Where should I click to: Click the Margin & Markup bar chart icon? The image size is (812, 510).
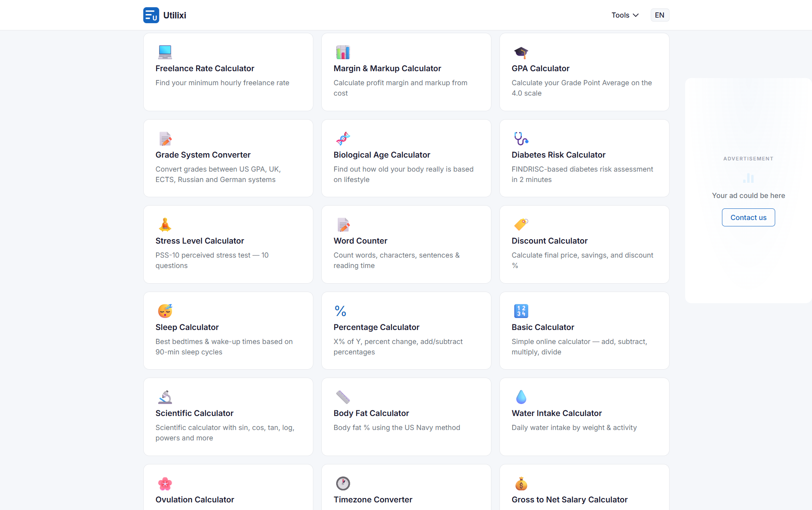343,52
